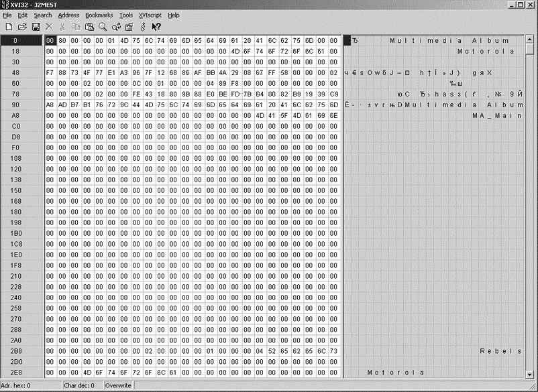Click the Replace icon with magnifier and arrows
Screen dimensions: 538x392
[x=116, y=27]
